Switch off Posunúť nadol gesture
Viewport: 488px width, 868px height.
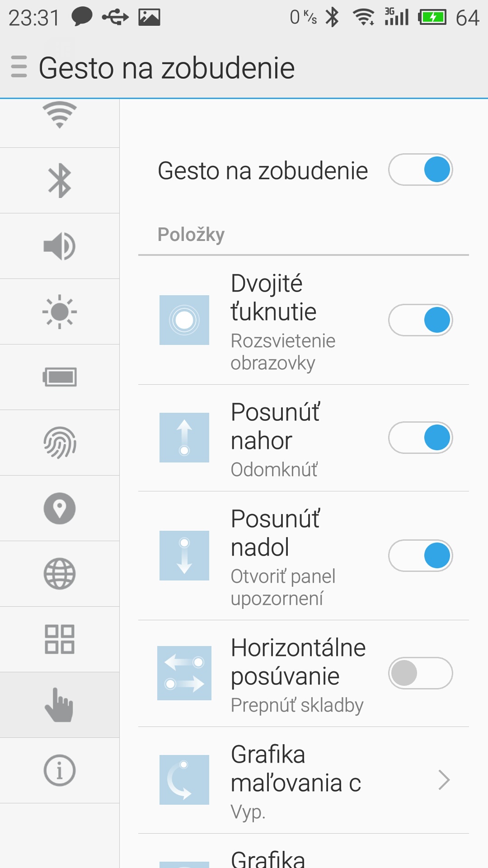[x=420, y=556]
